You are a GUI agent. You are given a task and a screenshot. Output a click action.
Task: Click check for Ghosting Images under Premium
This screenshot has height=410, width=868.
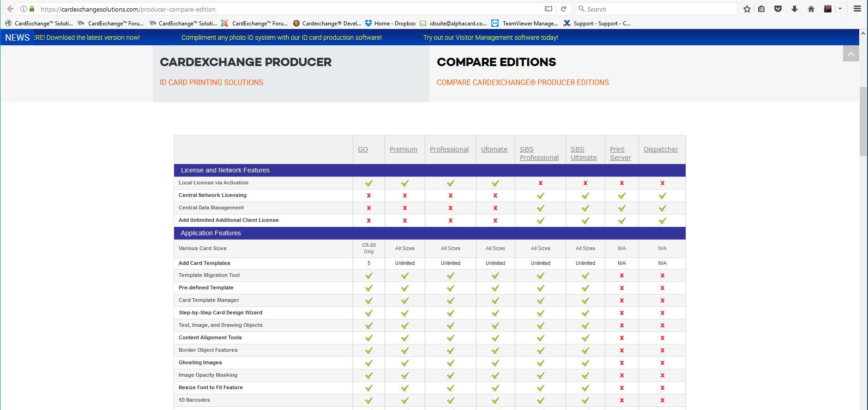pos(404,363)
